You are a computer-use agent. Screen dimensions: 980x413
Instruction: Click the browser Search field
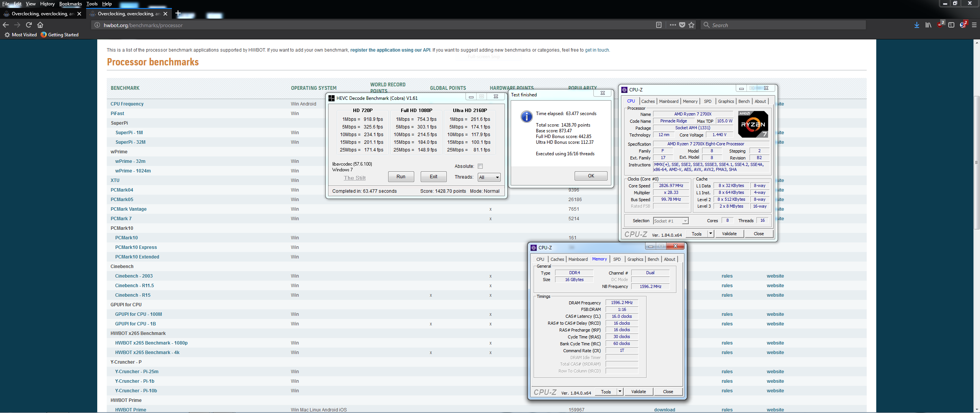pos(783,25)
